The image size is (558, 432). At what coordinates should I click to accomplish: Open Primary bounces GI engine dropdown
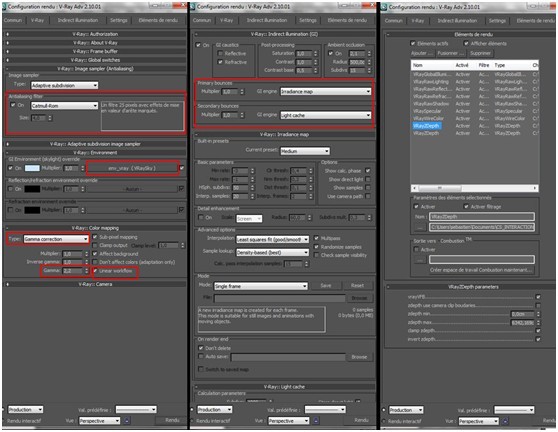(x=326, y=91)
